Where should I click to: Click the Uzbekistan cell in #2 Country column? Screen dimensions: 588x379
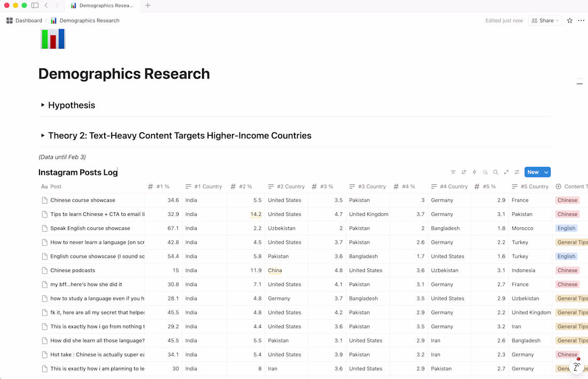click(x=281, y=228)
